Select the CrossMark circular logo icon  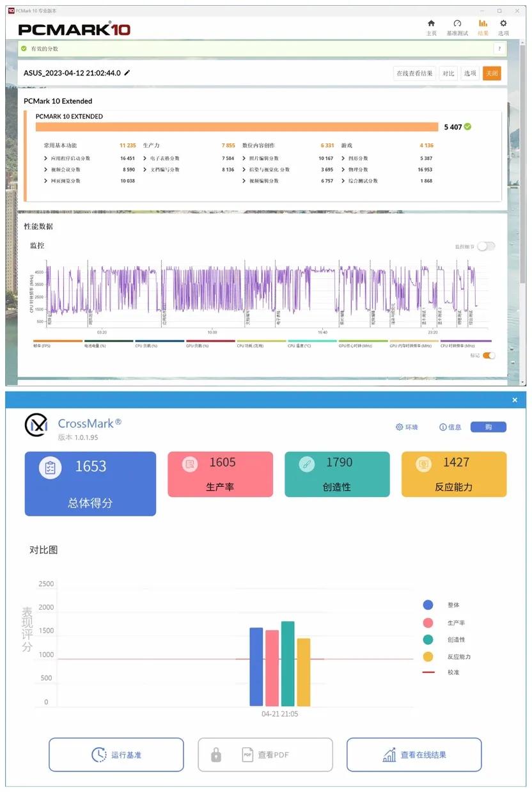click(x=36, y=425)
